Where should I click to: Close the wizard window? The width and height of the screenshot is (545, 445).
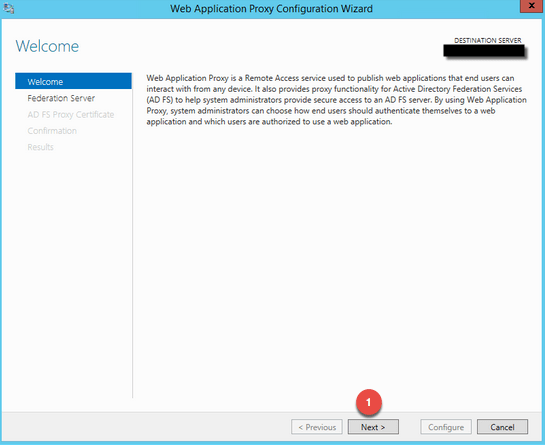tap(532, 6)
